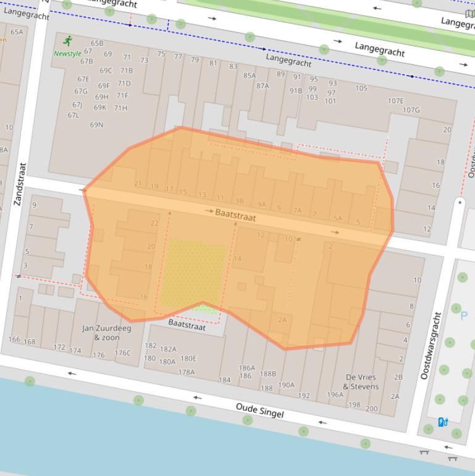Screen dimensions: 475x476
Task: Click house number 105 on Langegracht
Action: point(361,88)
